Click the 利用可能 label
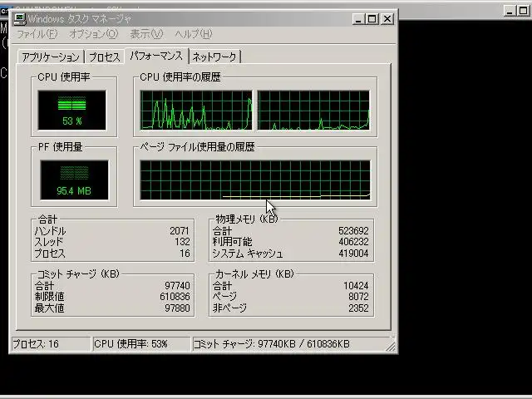 (x=233, y=242)
